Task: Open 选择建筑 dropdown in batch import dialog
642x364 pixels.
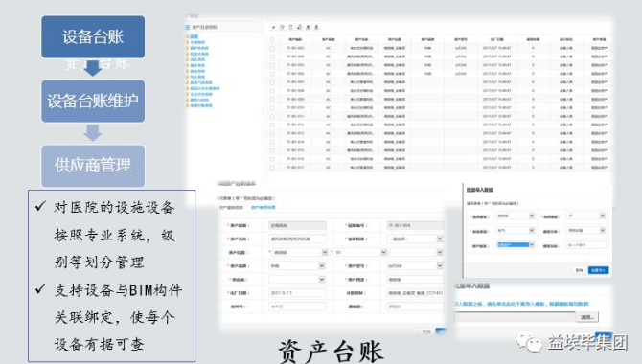Action: (x=516, y=216)
